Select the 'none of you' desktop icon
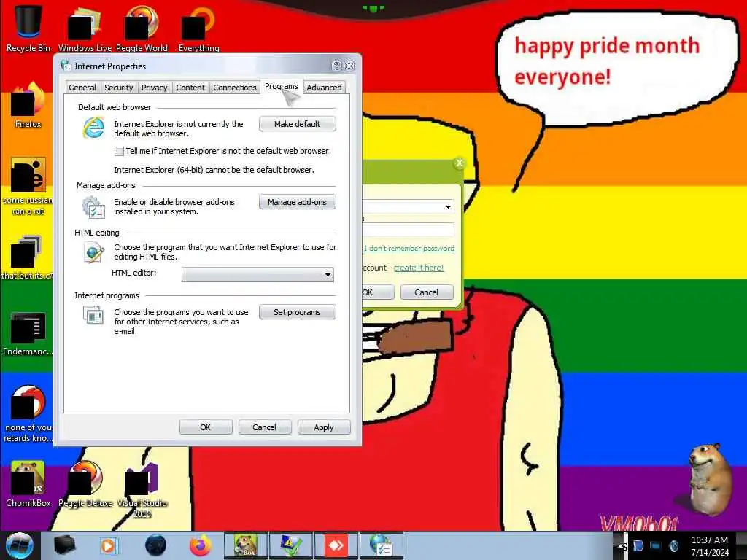Viewport: 747px width, 560px height. click(x=28, y=413)
